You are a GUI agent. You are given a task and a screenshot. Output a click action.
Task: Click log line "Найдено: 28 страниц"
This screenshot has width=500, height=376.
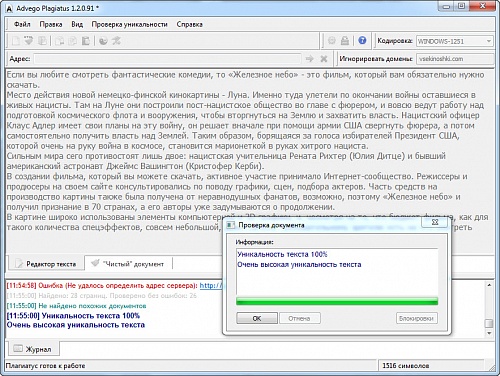[102, 296]
